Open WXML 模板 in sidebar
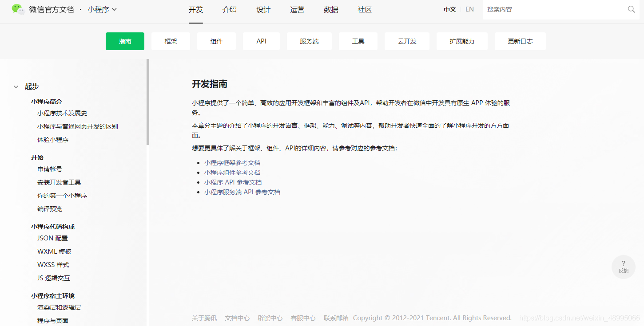 [x=54, y=251]
